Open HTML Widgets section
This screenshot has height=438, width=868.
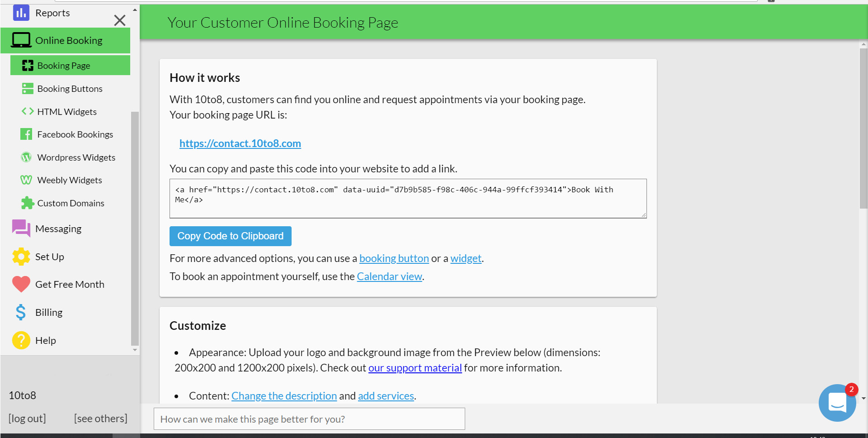[x=67, y=112]
